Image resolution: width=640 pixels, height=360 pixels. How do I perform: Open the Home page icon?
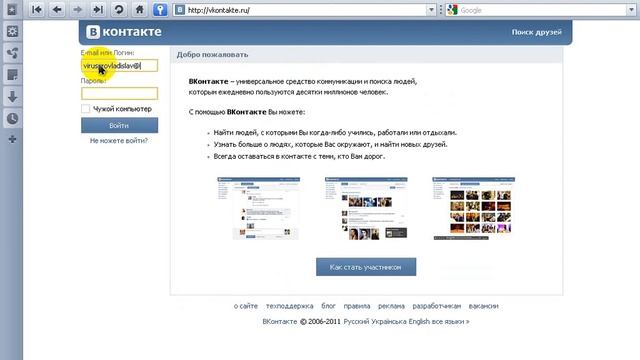(x=139, y=9)
